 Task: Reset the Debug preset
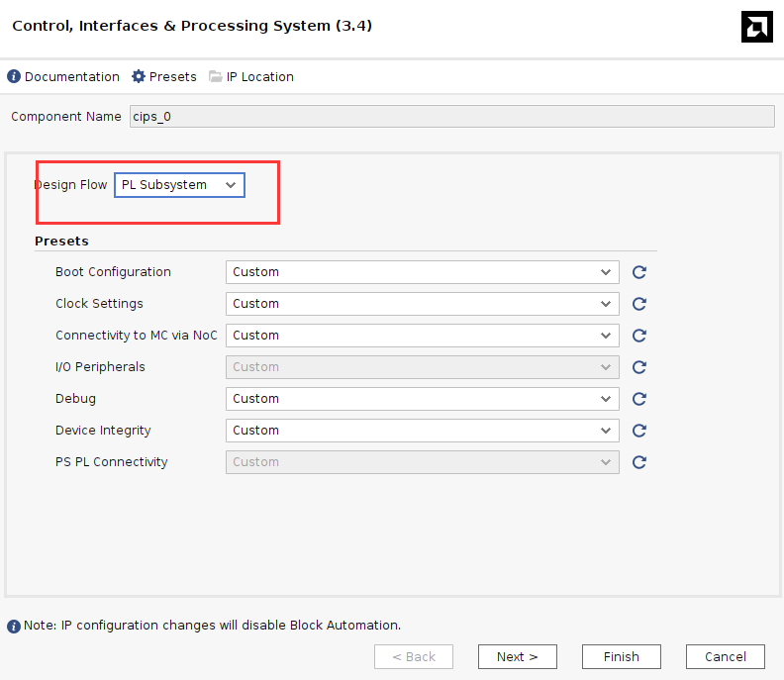[x=639, y=399]
